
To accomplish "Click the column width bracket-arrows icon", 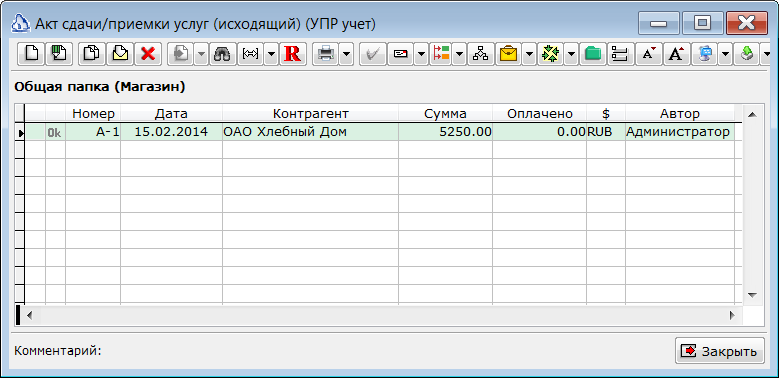I will (250, 53).
